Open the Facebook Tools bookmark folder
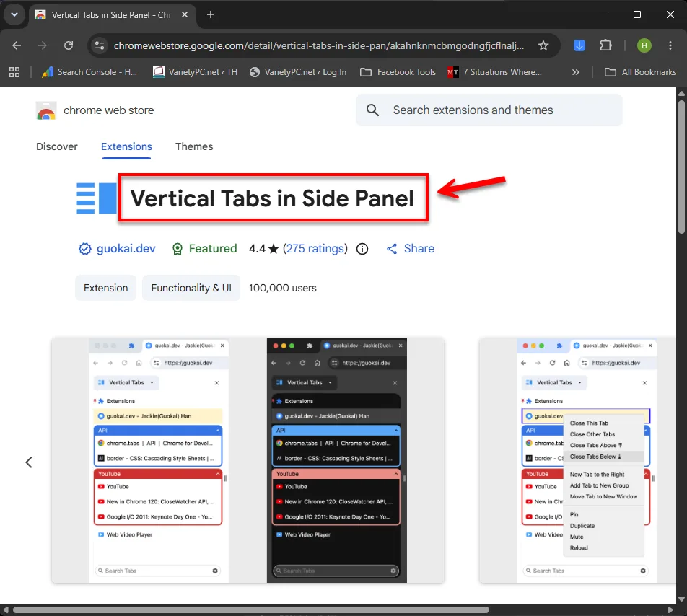This screenshot has height=616, width=687. click(398, 72)
